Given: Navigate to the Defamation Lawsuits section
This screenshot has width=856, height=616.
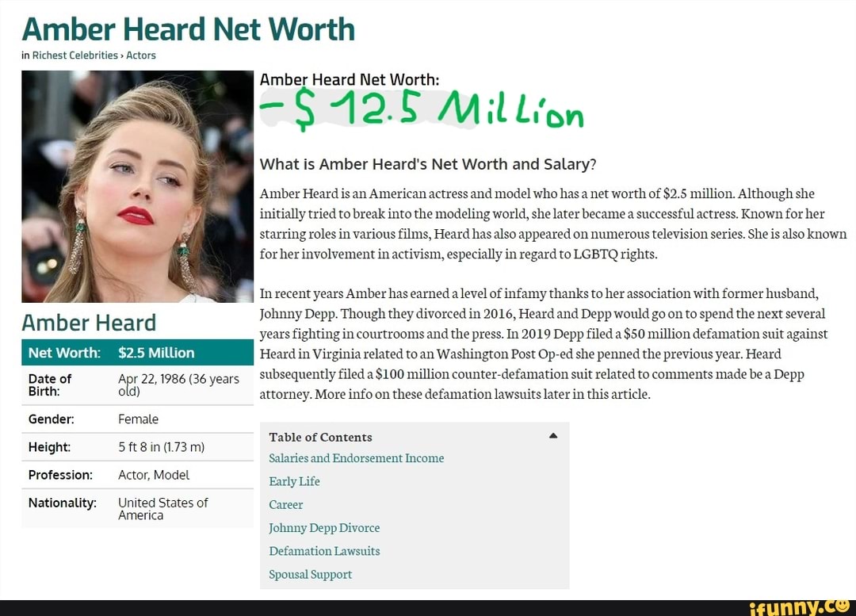Looking at the screenshot, I should (x=324, y=551).
